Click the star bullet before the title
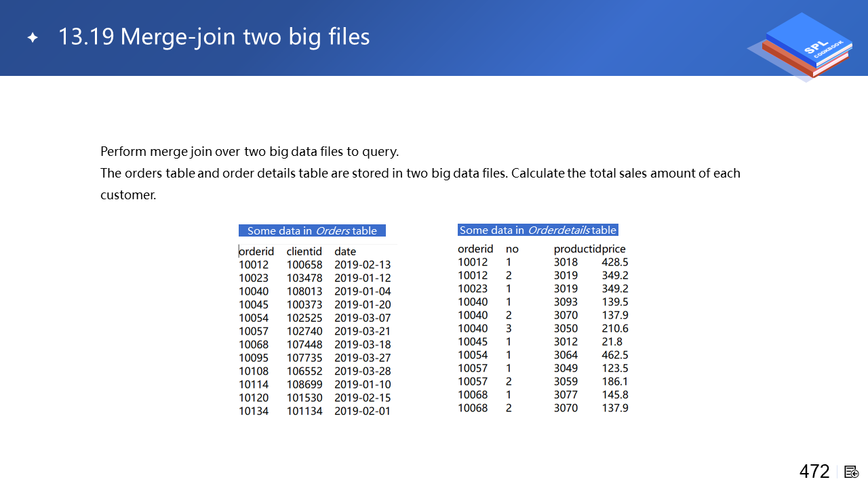Image resolution: width=868 pixels, height=488 pixels. point(32,37)
